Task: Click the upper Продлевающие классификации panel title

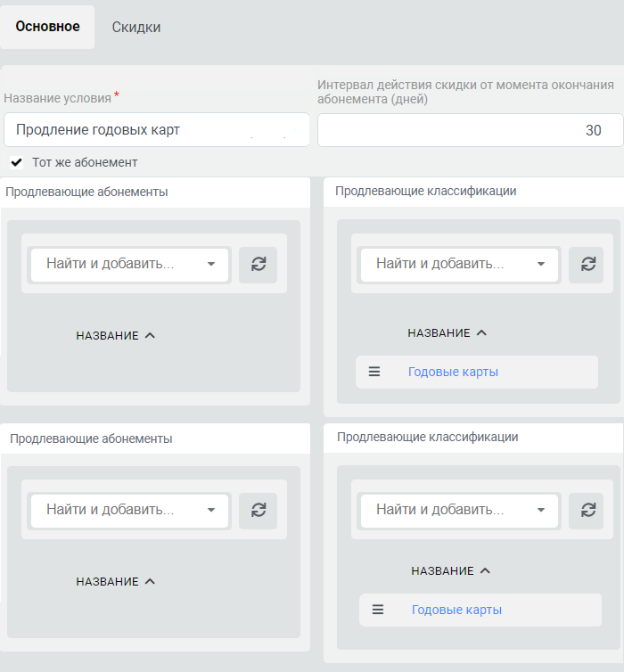Action: point(425,191)
